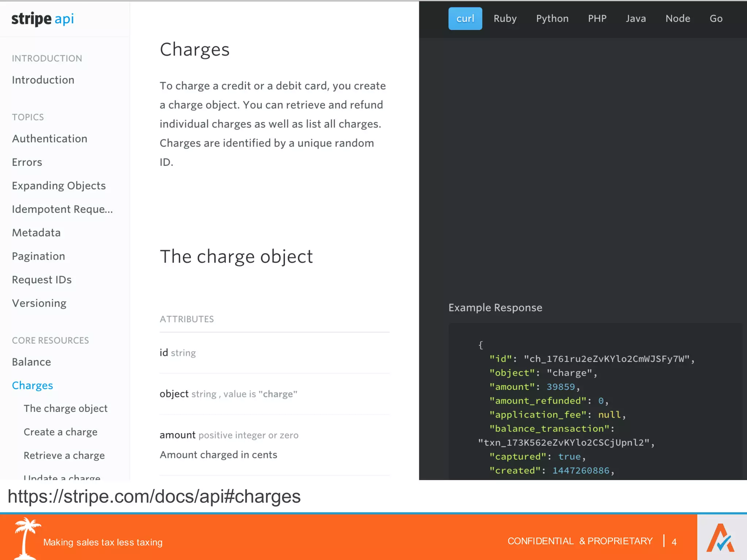
Task: Click the Charges main heading
Action: point(194,50)
